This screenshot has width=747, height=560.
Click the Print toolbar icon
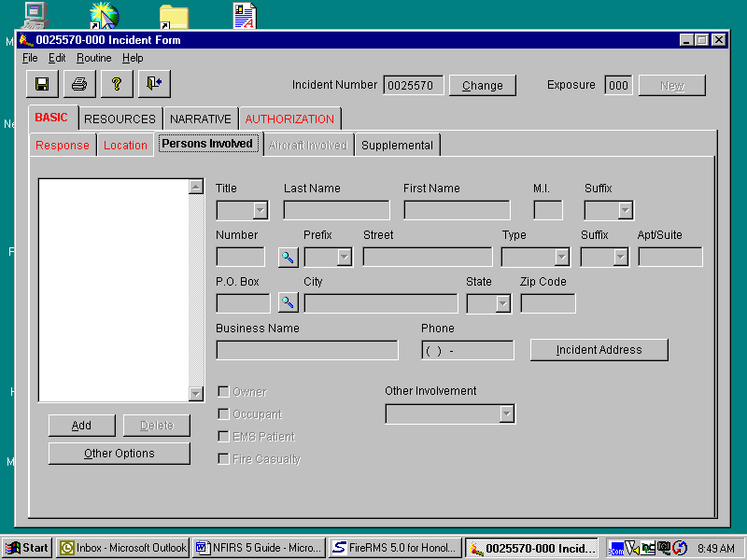(x=79, y=84)
